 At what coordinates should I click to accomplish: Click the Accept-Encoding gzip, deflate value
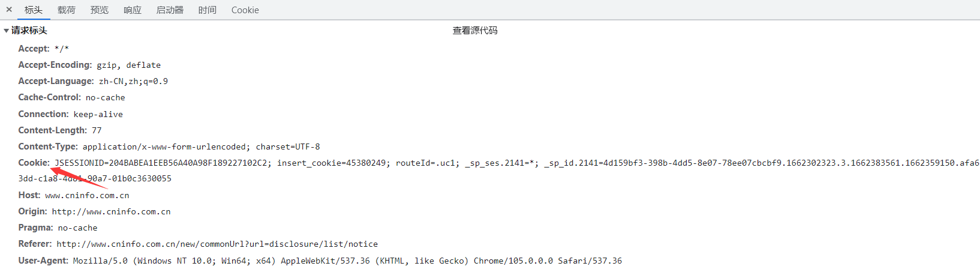(129, 65)
